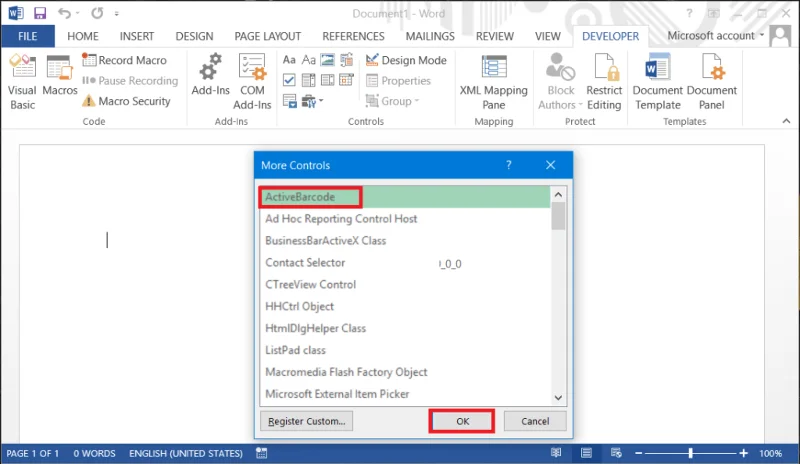This screenshot has height=464, width=800.
Task: Click the controls list scroll down arrow
Action: click(x=558, y=398)
